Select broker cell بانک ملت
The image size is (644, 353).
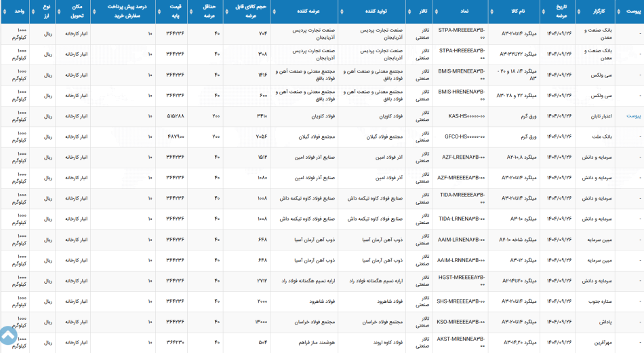596,137
